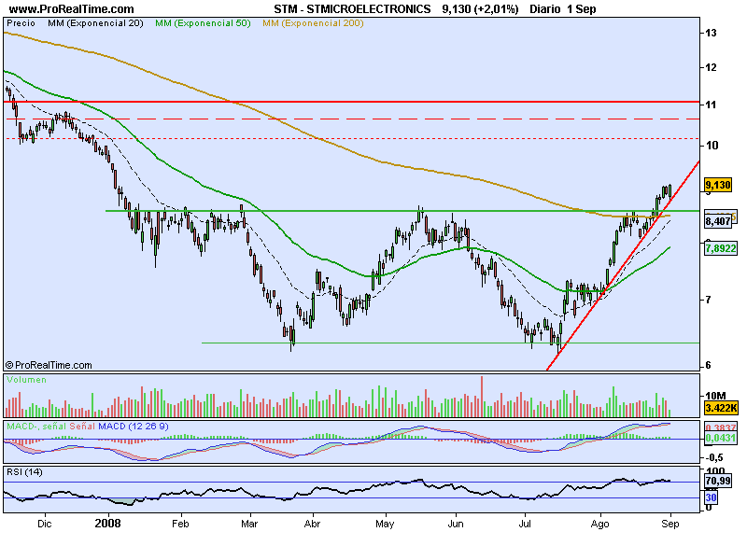Click the www.ProRealTime.com header text
Viewport: 747px width, 560px height.
[72, 9]
